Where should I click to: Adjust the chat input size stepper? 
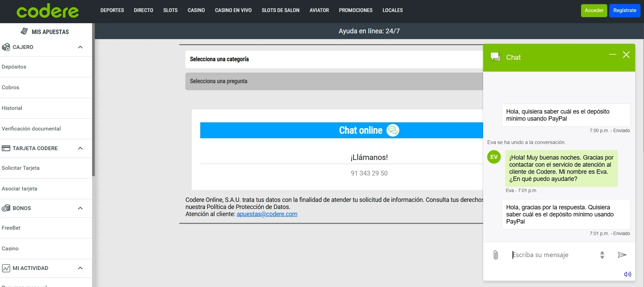[602, 255]
